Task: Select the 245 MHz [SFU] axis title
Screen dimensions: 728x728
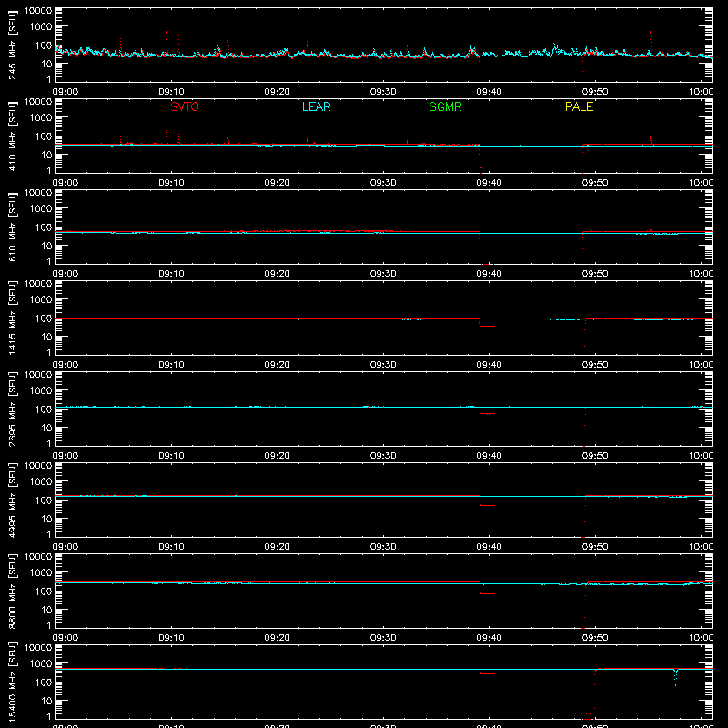Action: [x=12, y=45]
